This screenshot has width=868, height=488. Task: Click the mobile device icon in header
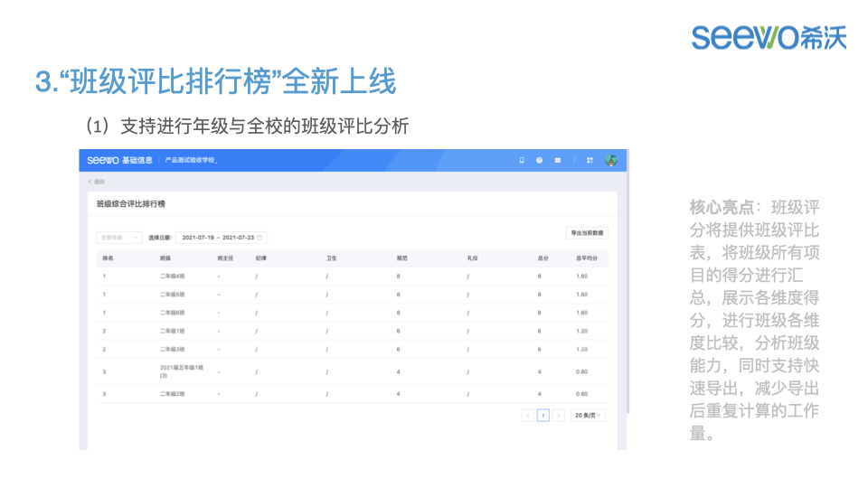521,160
